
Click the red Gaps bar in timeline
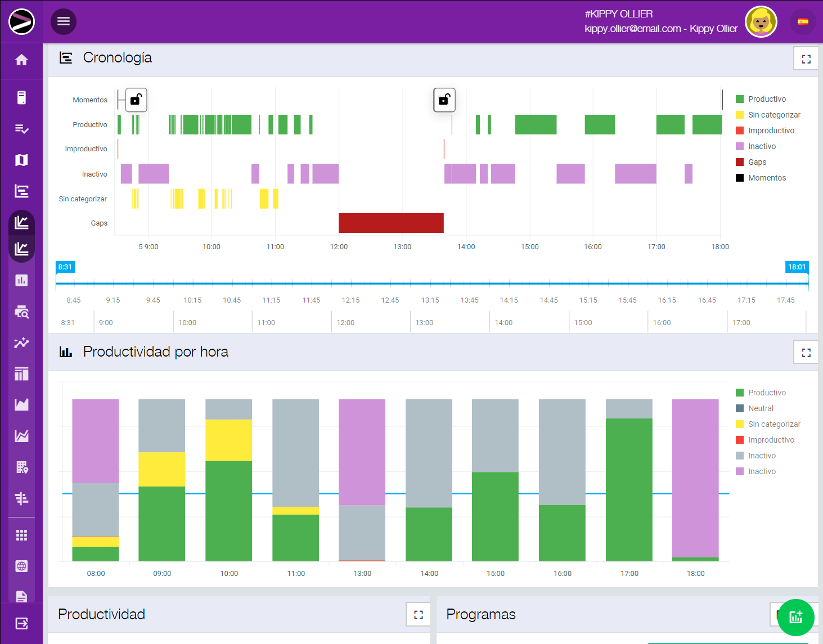pyautogui.click(x=391, y=223)
